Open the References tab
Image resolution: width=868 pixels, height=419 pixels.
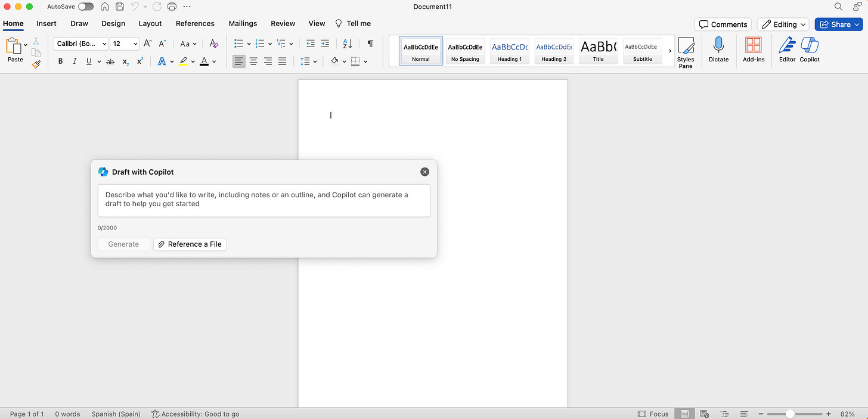pos(195,23)
